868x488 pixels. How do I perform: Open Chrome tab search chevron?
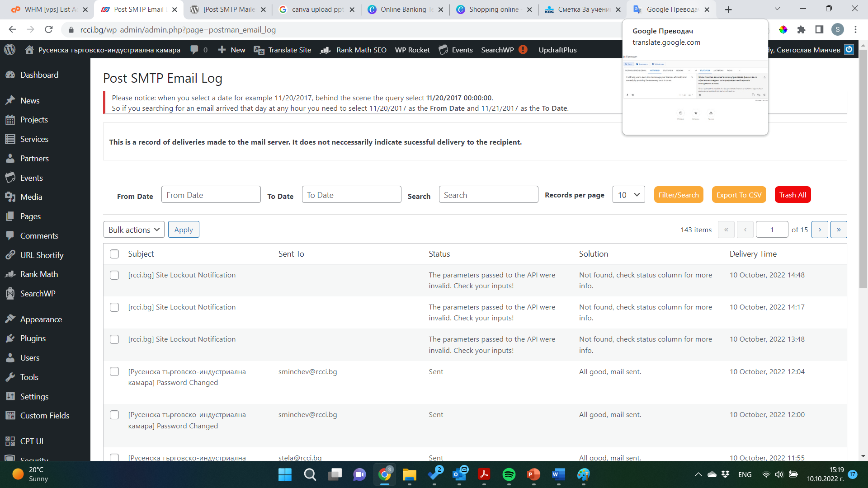pos(777,9)
